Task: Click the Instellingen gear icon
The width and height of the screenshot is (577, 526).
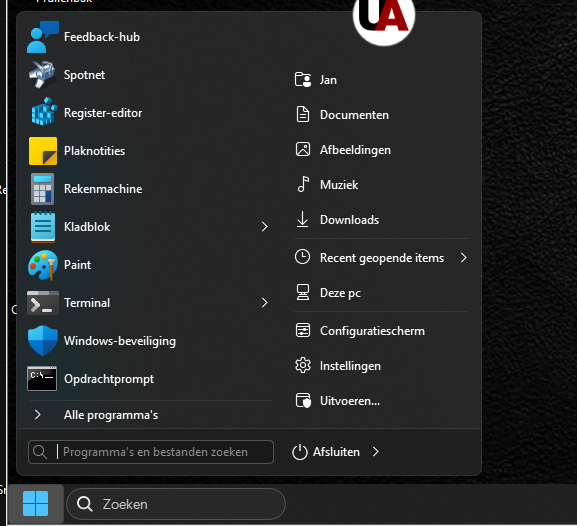Action: pyautogui.click(x=303, y=366)
